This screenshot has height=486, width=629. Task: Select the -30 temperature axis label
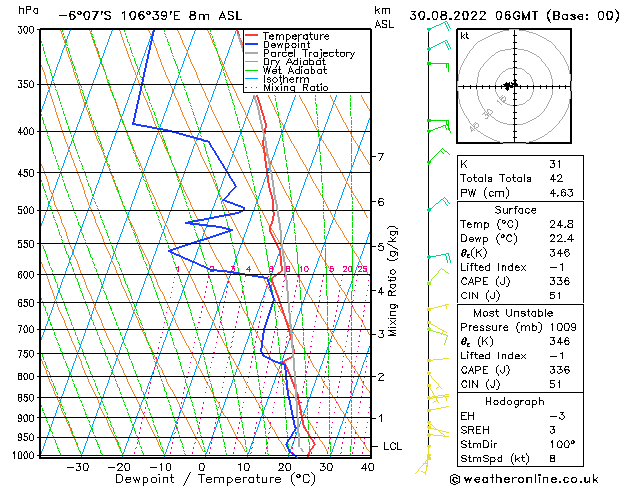77,467
